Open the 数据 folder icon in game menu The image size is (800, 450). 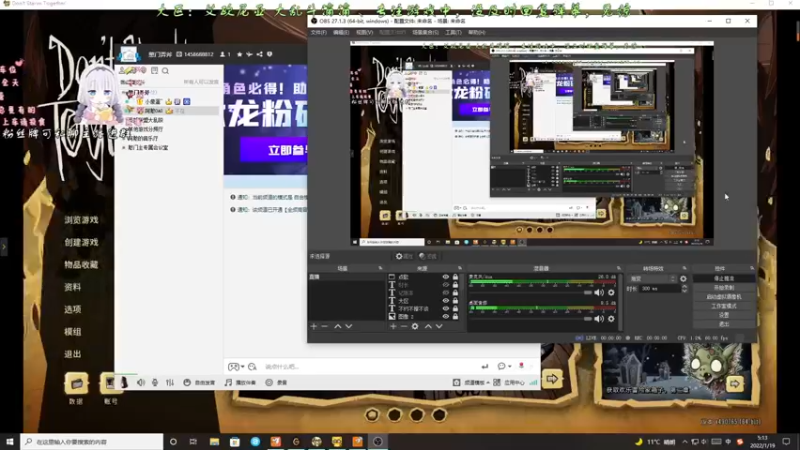click(x=76, y=383)
